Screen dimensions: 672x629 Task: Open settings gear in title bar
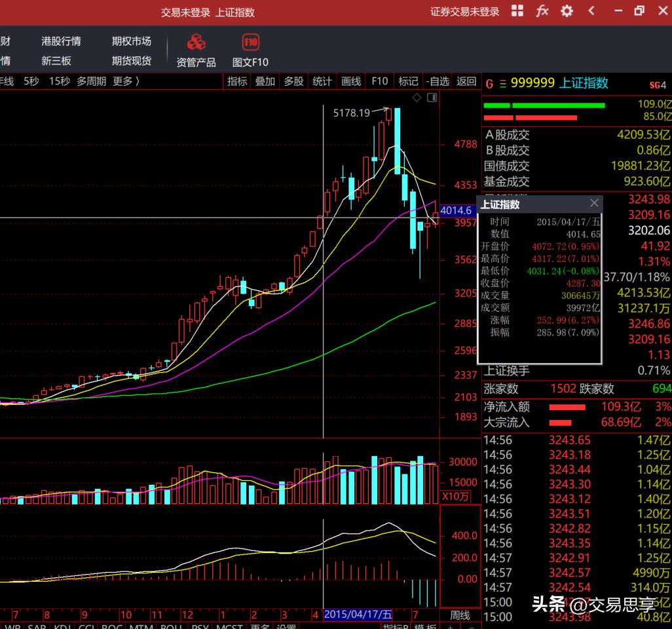pyautogui.click(x=567, y=11)
